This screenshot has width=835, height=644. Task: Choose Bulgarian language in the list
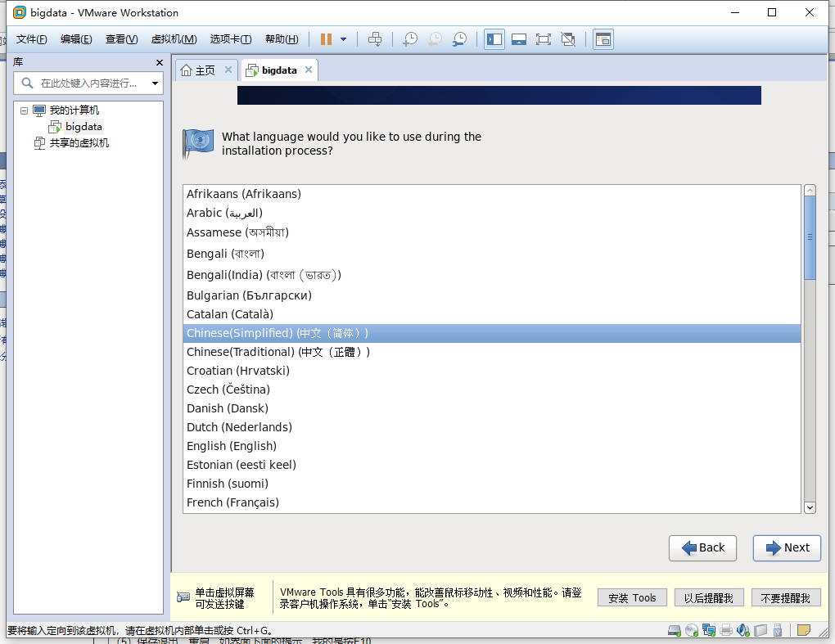pyautogui.click(x=491, y=295)
